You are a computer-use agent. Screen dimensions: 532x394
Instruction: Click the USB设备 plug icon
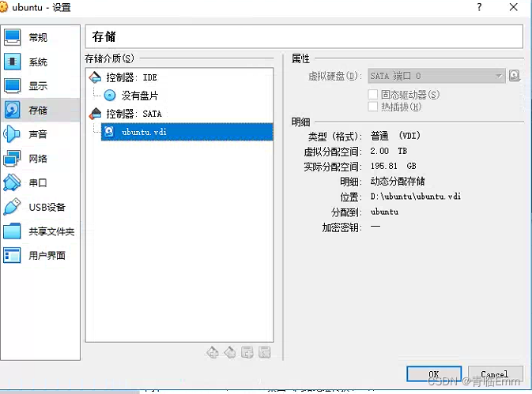pyautogui.click(x=12, y=207)
